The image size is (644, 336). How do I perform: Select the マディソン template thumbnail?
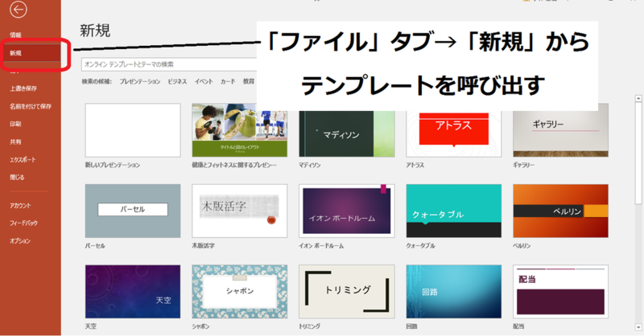point(347,133)
